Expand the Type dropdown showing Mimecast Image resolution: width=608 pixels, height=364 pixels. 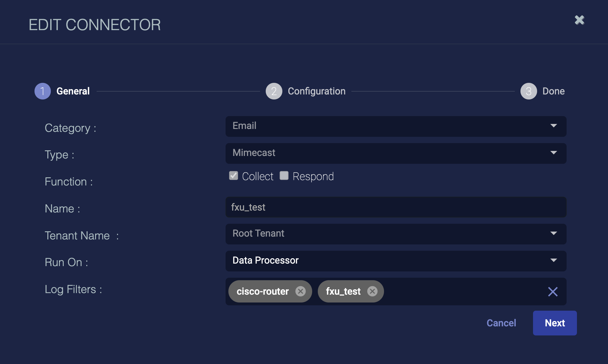pyautogui.click(x=396, y=153)
